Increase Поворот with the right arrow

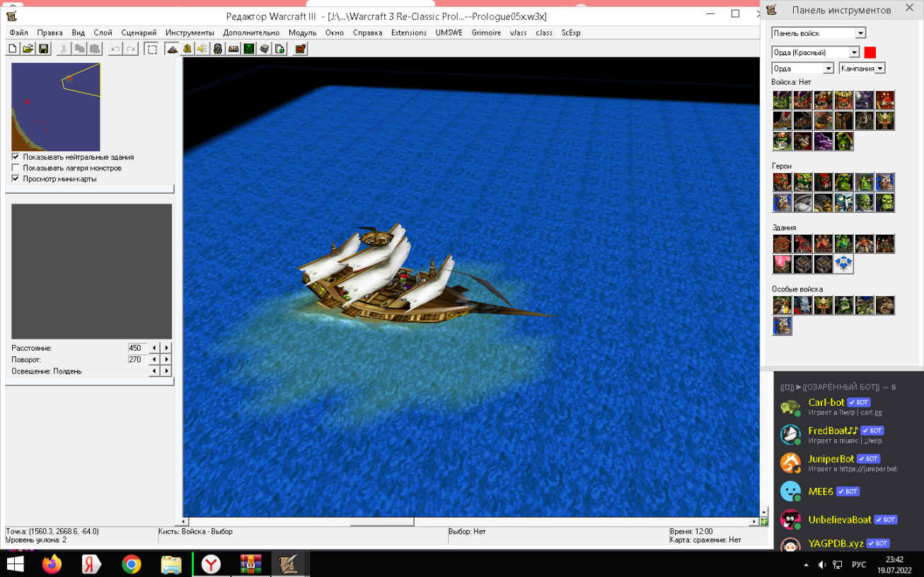[166, 359]
